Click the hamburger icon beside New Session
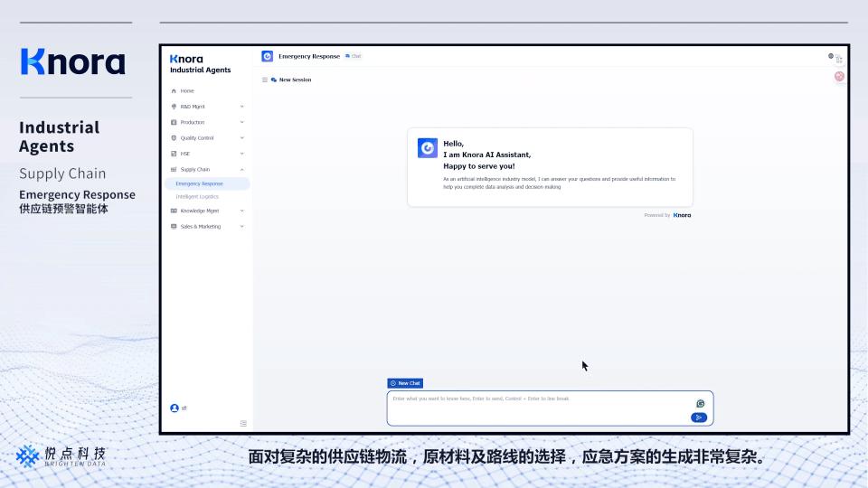Viewport: 868px width, 488px height. pyautogui.click(x=265, y=80)
